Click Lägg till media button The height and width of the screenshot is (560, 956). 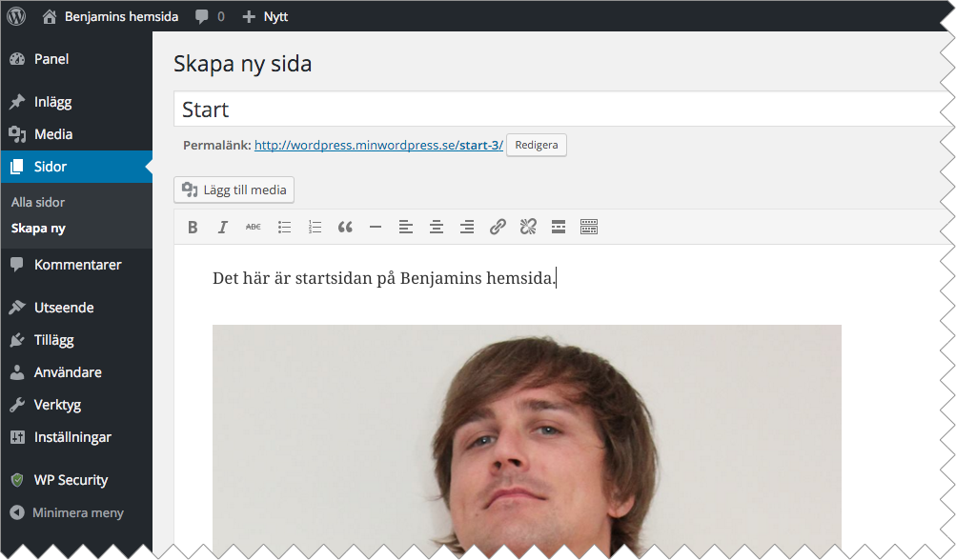pos(234,190)
